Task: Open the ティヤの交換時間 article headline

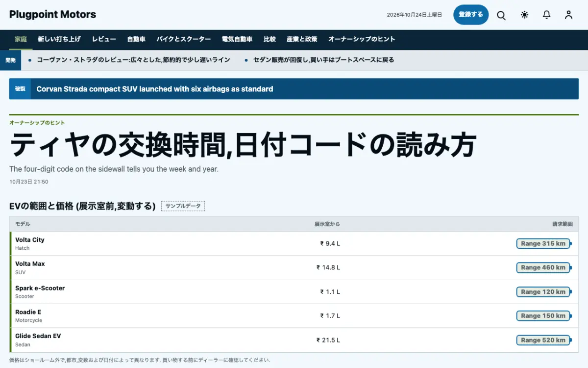Action: 243,145
